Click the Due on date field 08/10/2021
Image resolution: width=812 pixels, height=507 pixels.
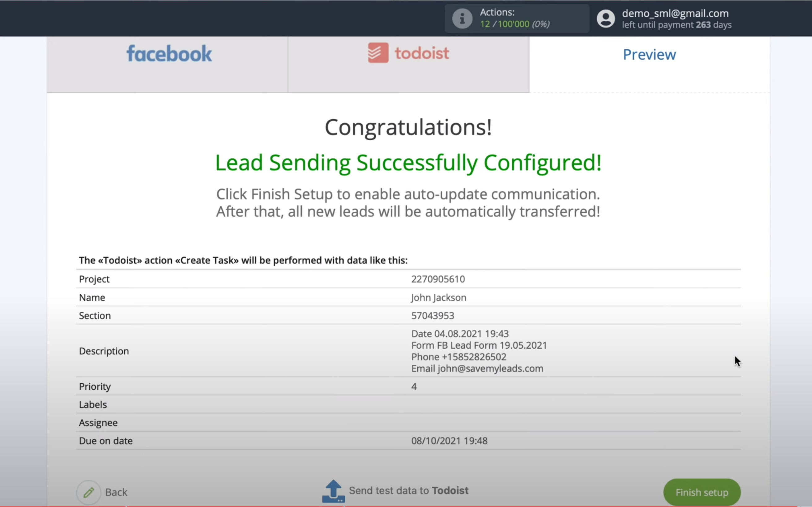[450, 441]
